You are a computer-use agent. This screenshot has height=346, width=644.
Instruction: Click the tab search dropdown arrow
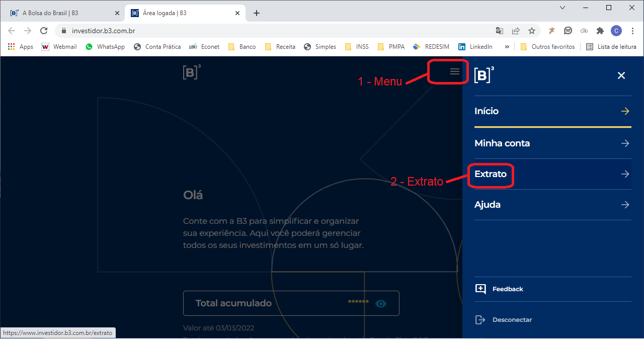[x=562, y=8]
